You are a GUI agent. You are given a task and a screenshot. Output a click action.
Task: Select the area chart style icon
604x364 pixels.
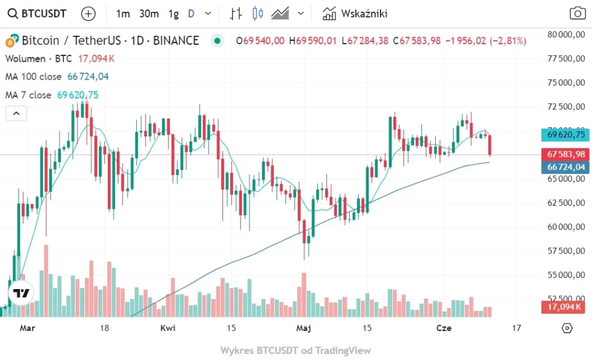[x=280, y=14]
